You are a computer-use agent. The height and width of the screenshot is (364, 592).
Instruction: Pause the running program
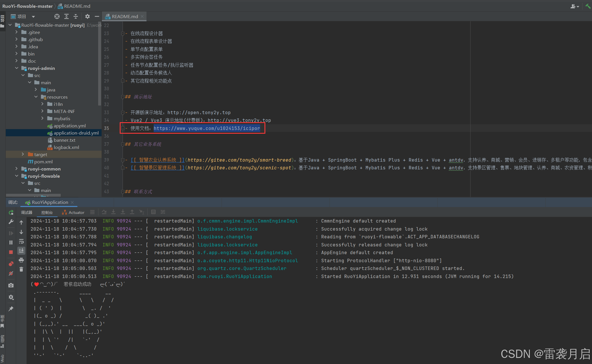(11, 242)
